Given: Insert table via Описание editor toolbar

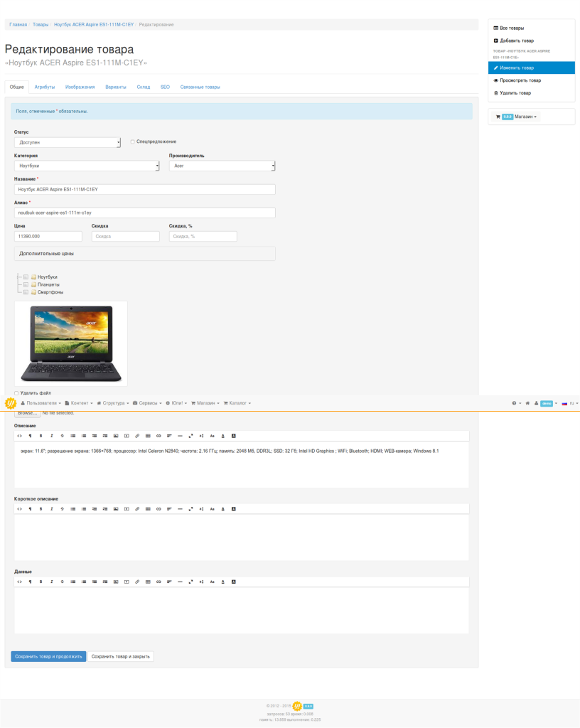Looking at the screenshot, I should click(x=148, y=436).
